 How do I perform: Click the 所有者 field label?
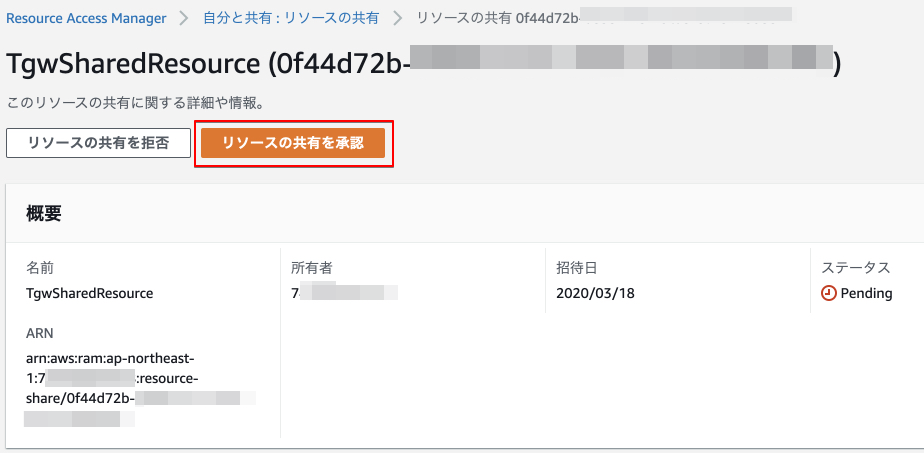click(x=312, y=269)
